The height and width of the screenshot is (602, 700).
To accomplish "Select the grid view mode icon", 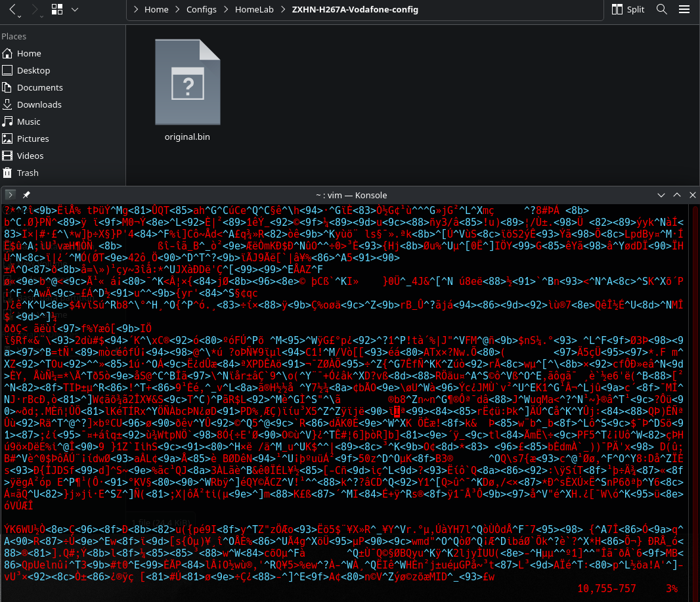I will (57, 9).
